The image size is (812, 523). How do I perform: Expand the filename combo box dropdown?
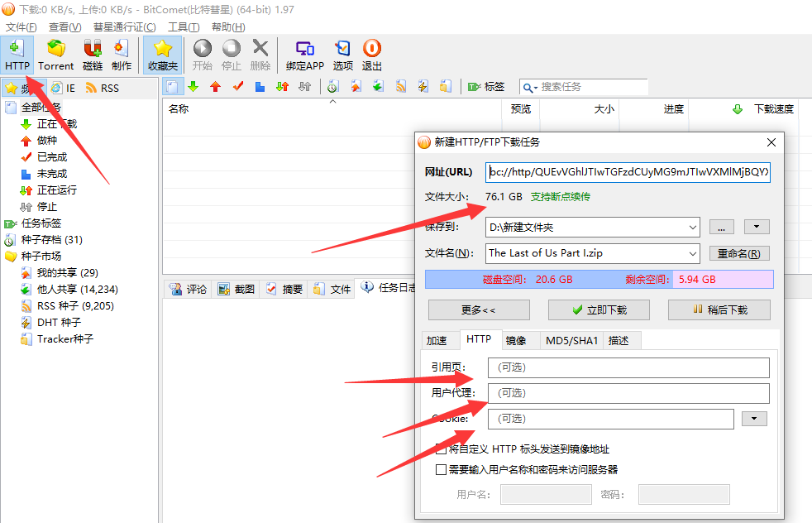tap(692, 253)
